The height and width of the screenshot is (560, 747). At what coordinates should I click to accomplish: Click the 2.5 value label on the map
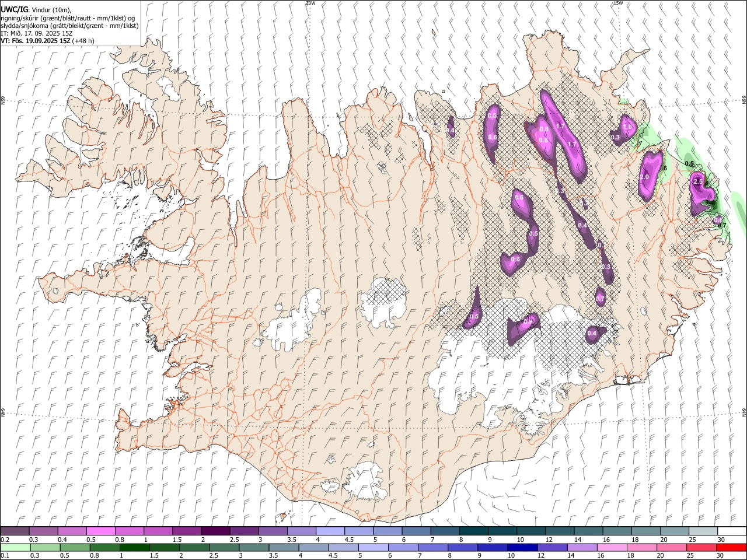pos(697,181)
